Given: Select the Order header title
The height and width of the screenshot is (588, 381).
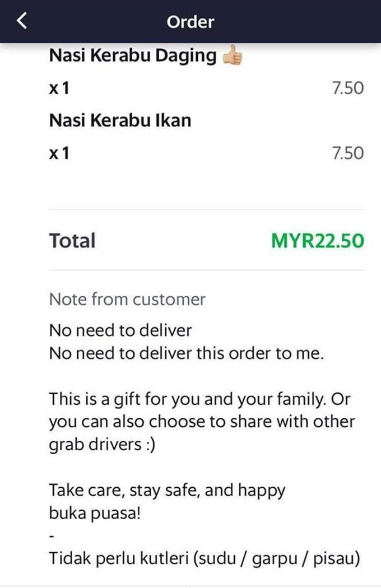Looking at the screenshot, I should (x=190, y=22).
